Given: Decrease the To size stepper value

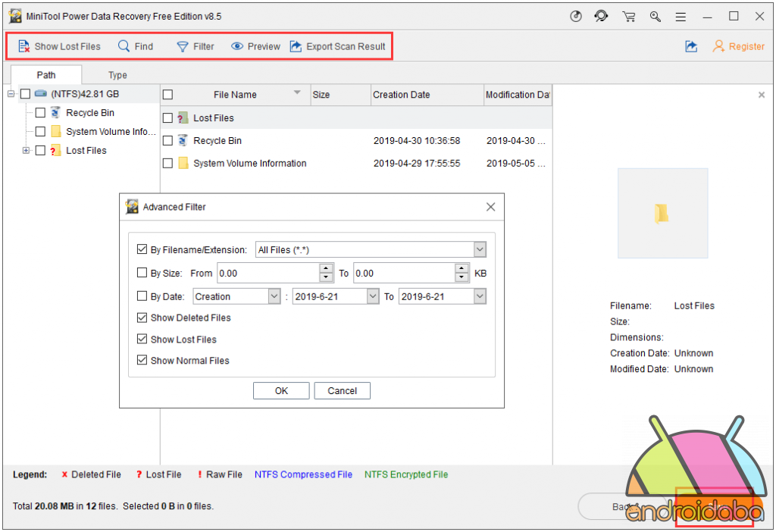Looking at the screenshot, I should tap(462, 277).
